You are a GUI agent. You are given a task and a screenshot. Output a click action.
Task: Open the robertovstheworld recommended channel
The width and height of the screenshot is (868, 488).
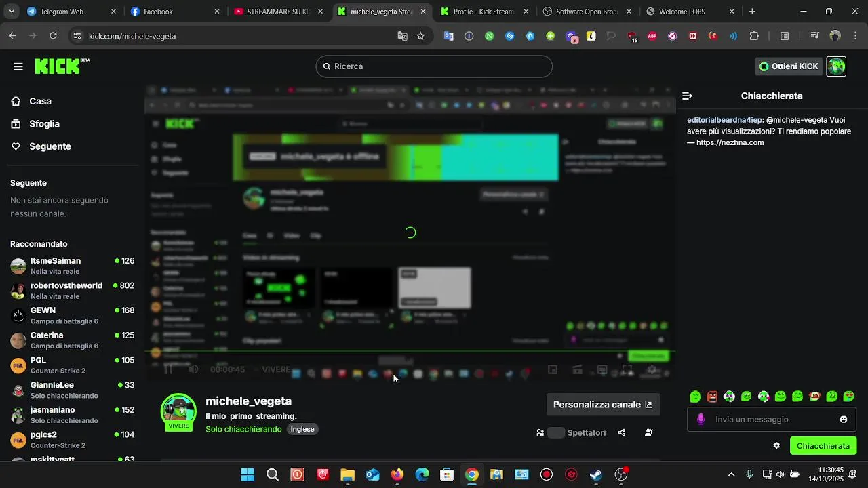(72, 291)
